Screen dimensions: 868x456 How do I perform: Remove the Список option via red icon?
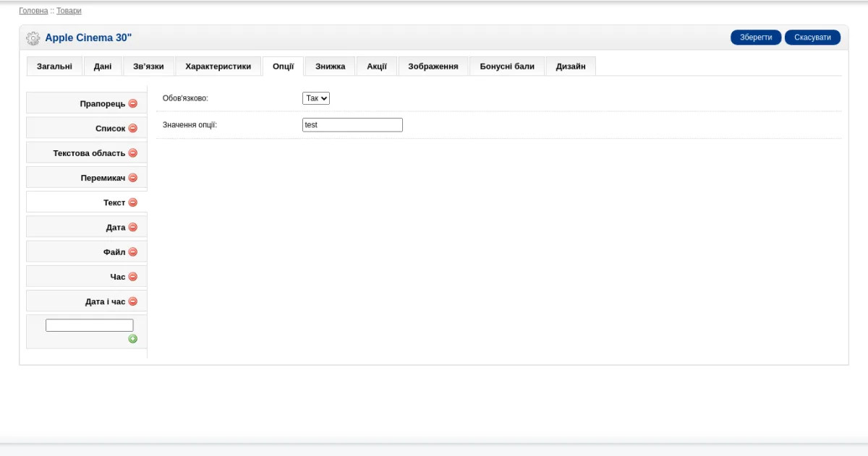tap(133, 128)
